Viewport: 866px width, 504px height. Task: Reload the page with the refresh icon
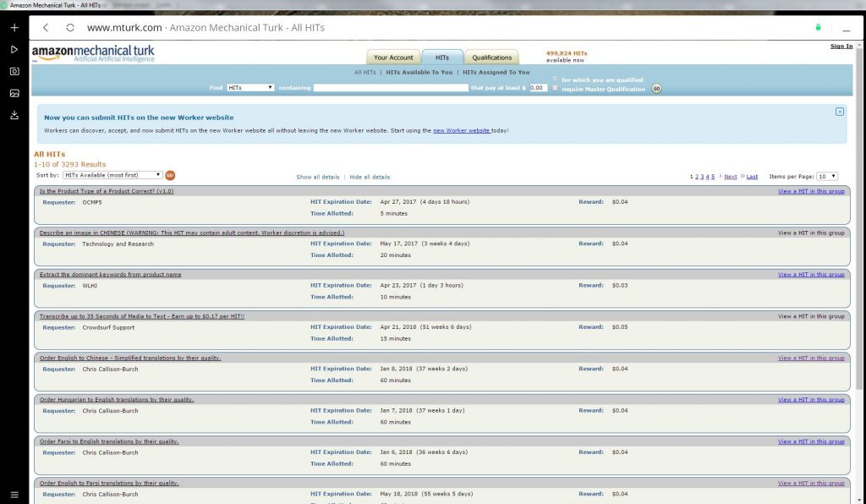(70, 28)
